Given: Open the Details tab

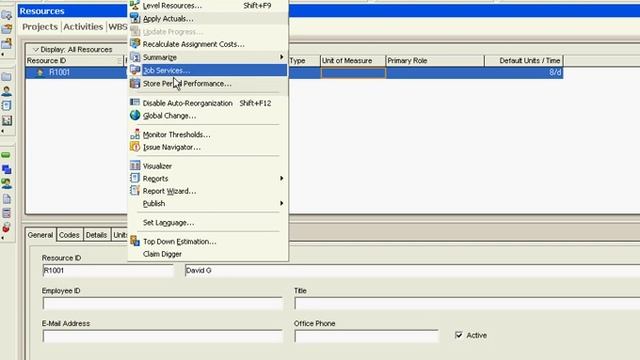Looking at the screenshot, I should [96, 235].
